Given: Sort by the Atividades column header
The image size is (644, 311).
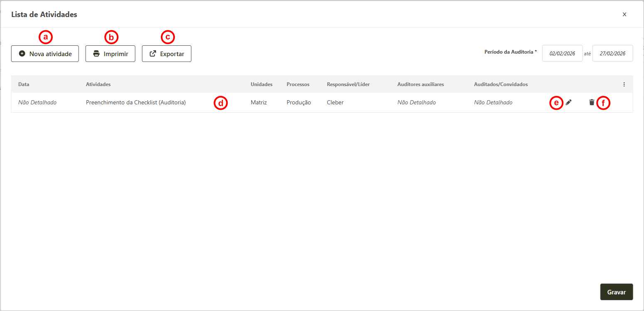Looking at the screenshot, I should pos(98,84).
